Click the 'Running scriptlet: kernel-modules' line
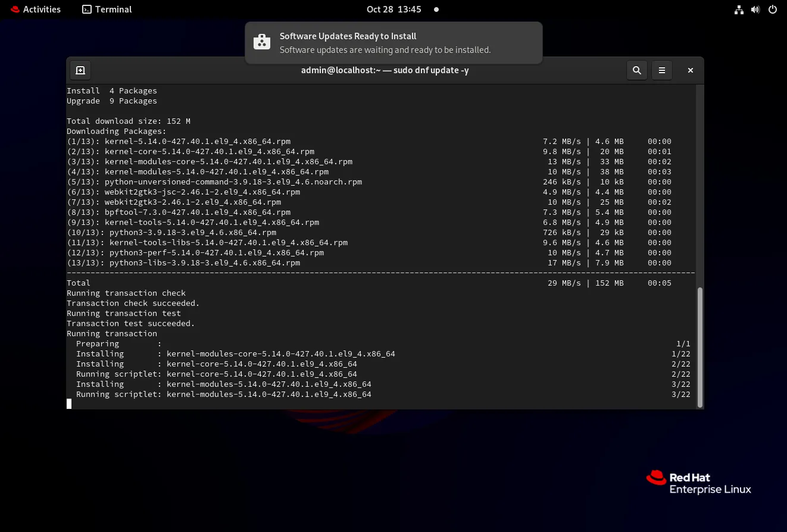 point(383,394)
